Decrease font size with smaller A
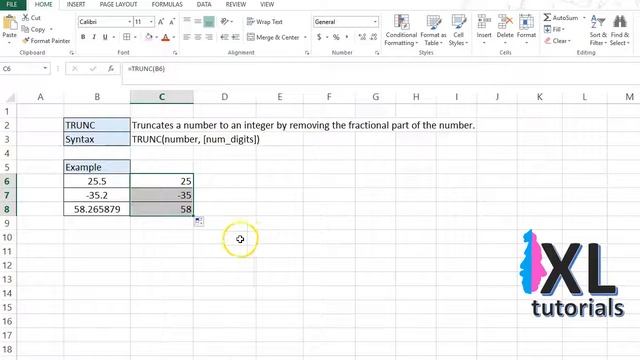Viewport: 640px width, 360px height. coord(172,22)
